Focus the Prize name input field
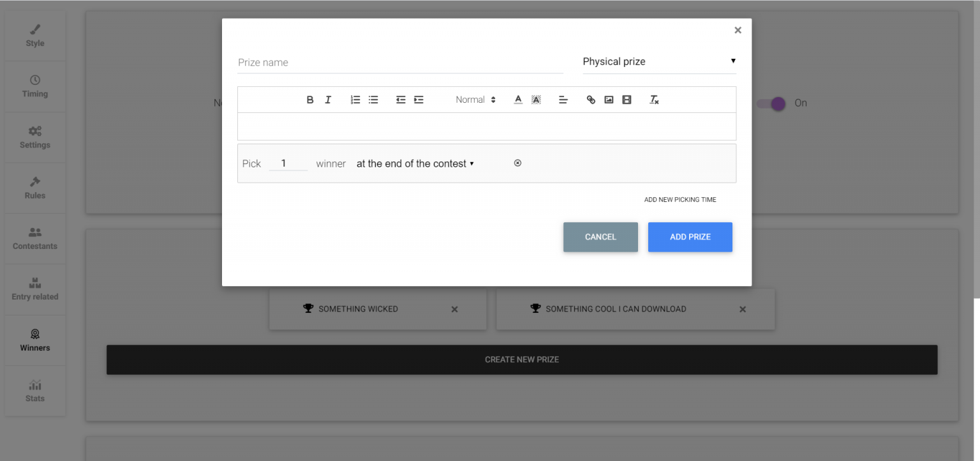The height and width of the screenshot is (461, 980). [x=401, y=63]
